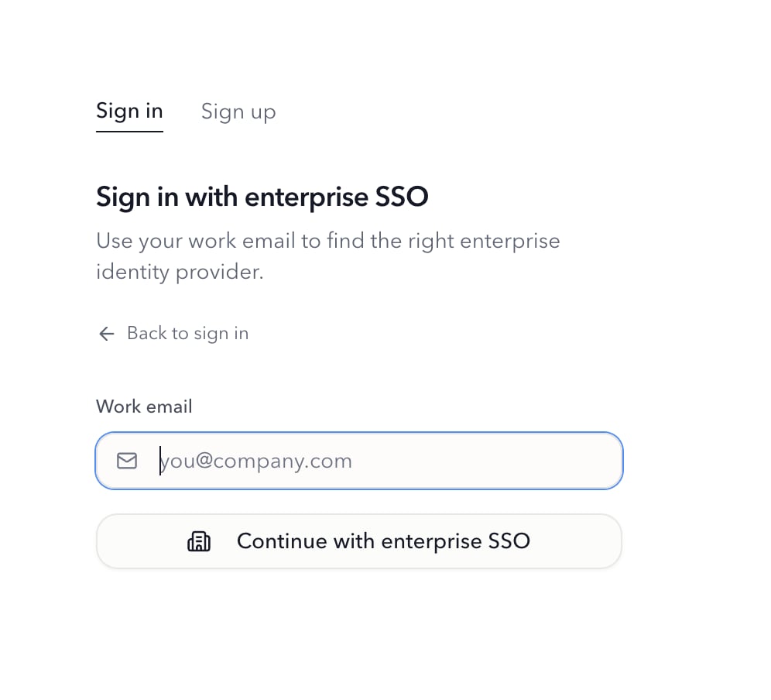Continue with enterprise SSO

point(359,541)
